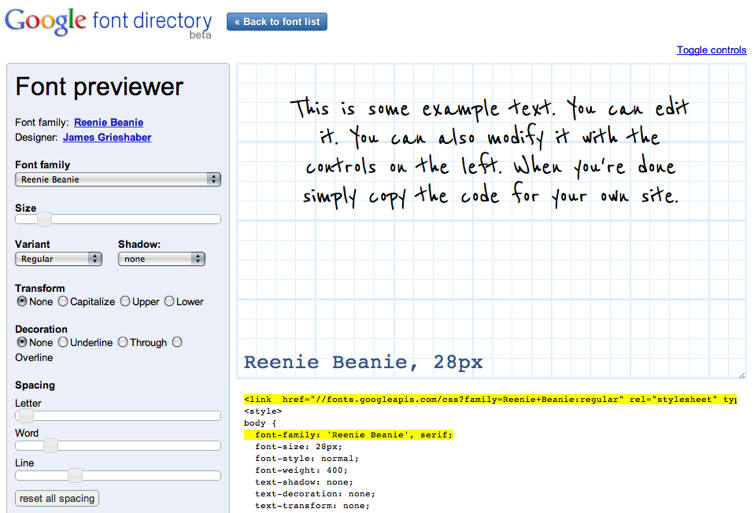Screen dimensions: 755x513
Task: Select Through decoration option
Action: (x=123, y=342)
